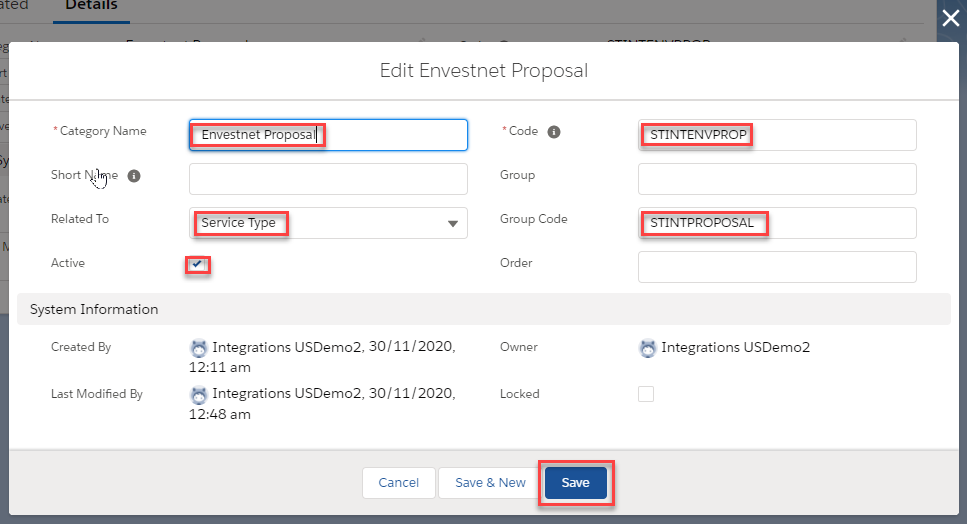Click the empty Group input field
Image resolution: width=967 pixels, height=524 pixels.
[777, 179]
